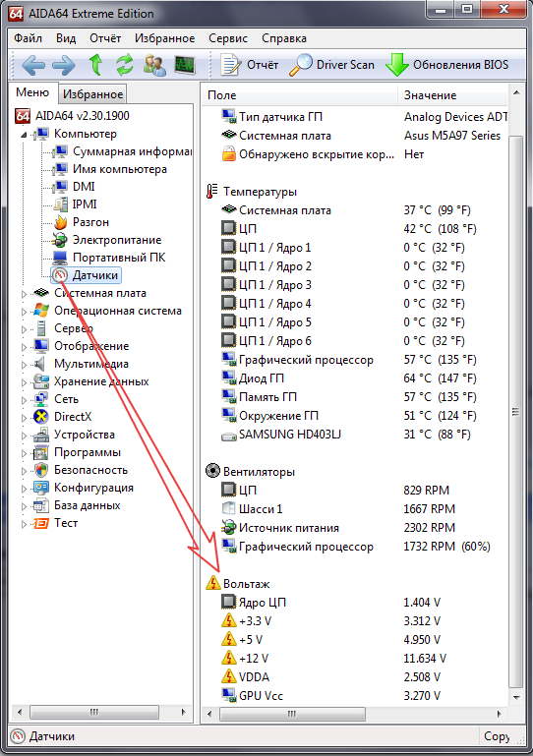
Task: Expand the Хранение данных tree node
Action: click(x=25, y=382)
